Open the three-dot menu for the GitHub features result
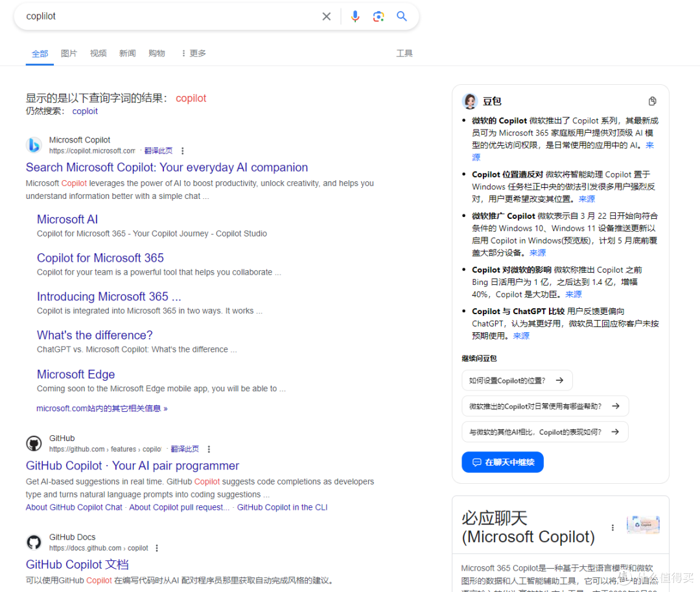700x592 pixels. coord(209,450)
